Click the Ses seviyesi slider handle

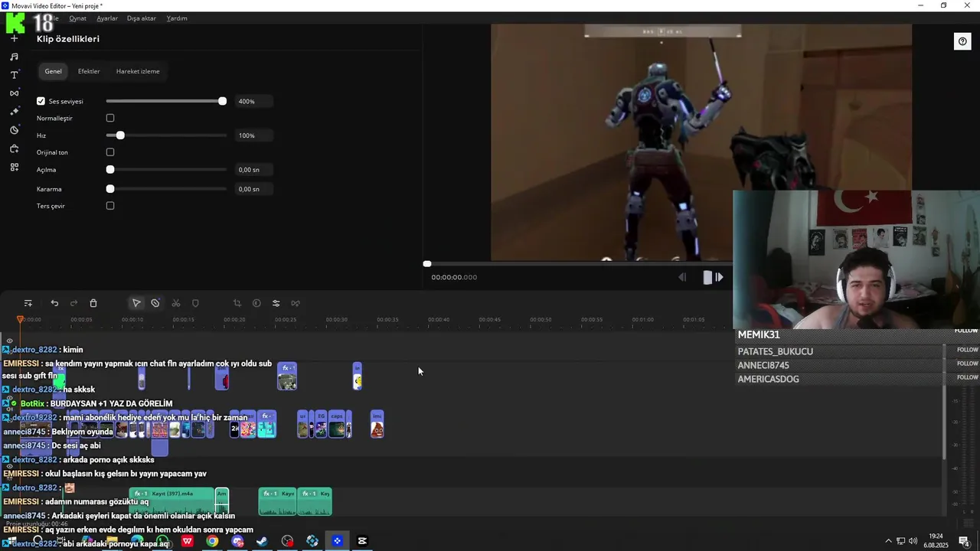(x=222, y=101)
